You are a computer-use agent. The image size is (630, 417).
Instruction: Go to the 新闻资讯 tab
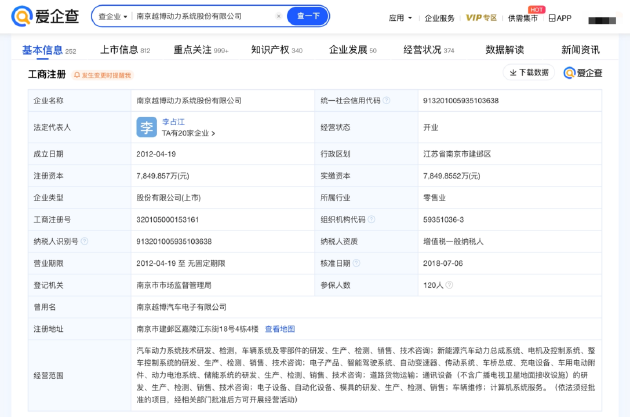click(x=580, y=49)
